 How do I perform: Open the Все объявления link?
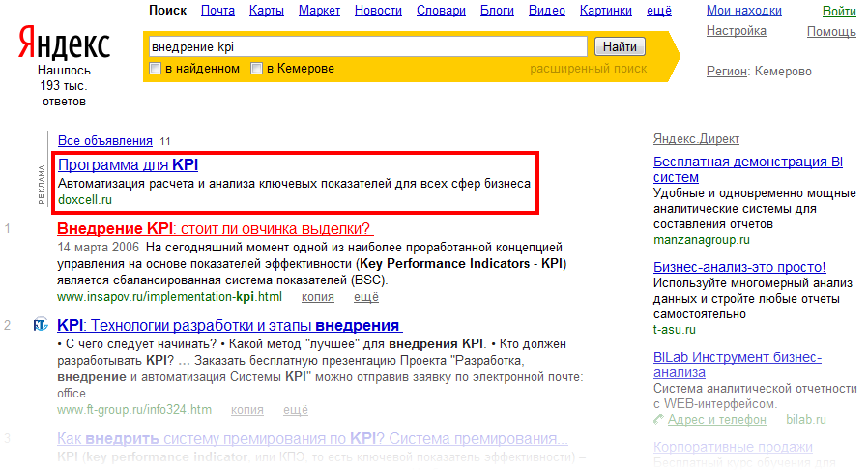(105, 141)
